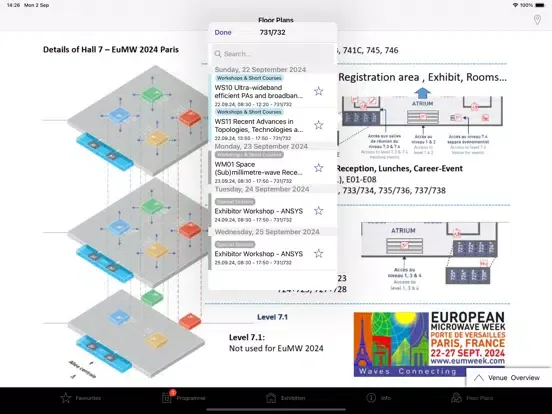552x414 pixels.
Task: Open WS10 Ultra-wideband efficient PAs session
Action: click(x=272, y=91)
